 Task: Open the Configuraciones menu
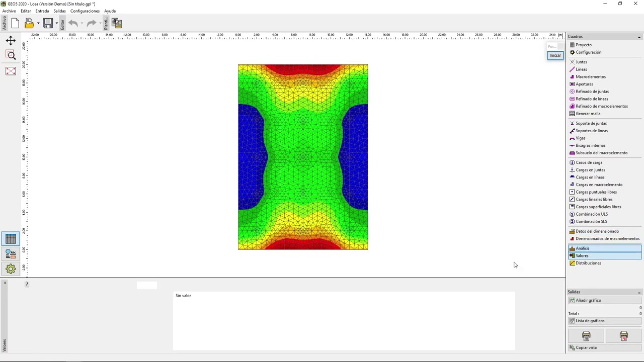[x=85, y=11]
